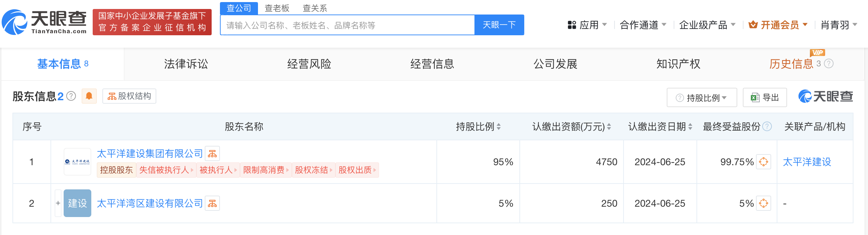Select the 经营信息 tab

pos(432,64)
